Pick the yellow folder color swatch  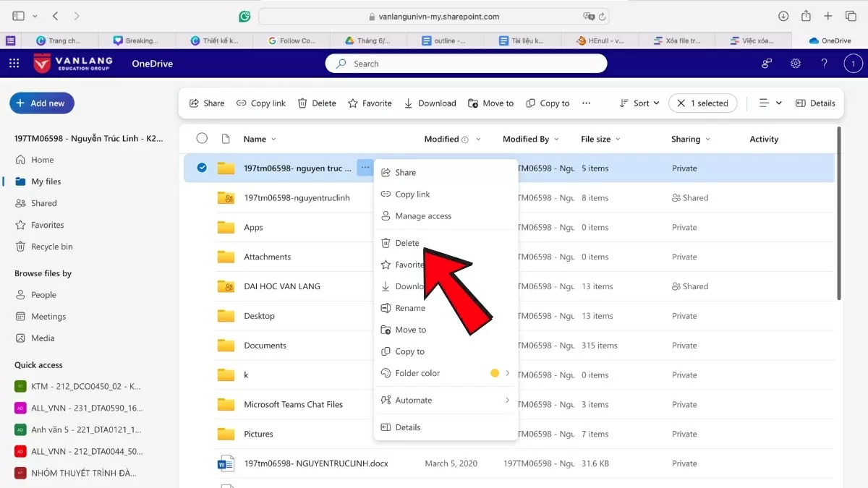(495, 373)
